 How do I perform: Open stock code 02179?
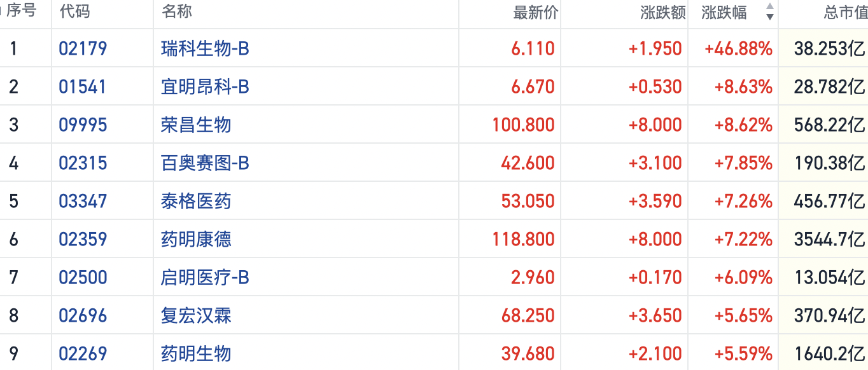tap(83, 48)
